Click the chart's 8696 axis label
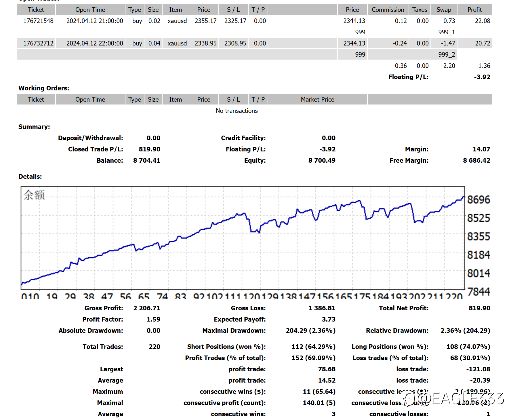This screenshot has width=509, height=420. pyautogui.click(x=479, y=199)
